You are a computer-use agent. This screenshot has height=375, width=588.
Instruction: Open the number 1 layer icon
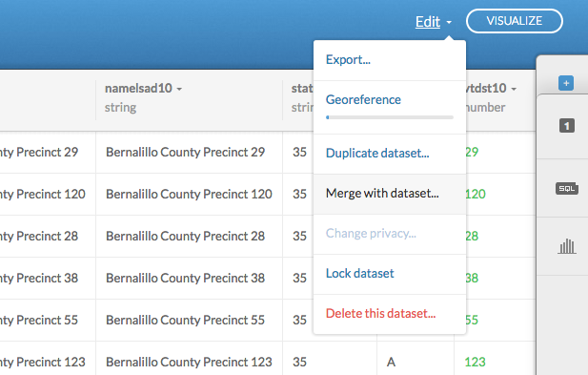[567, 126]
